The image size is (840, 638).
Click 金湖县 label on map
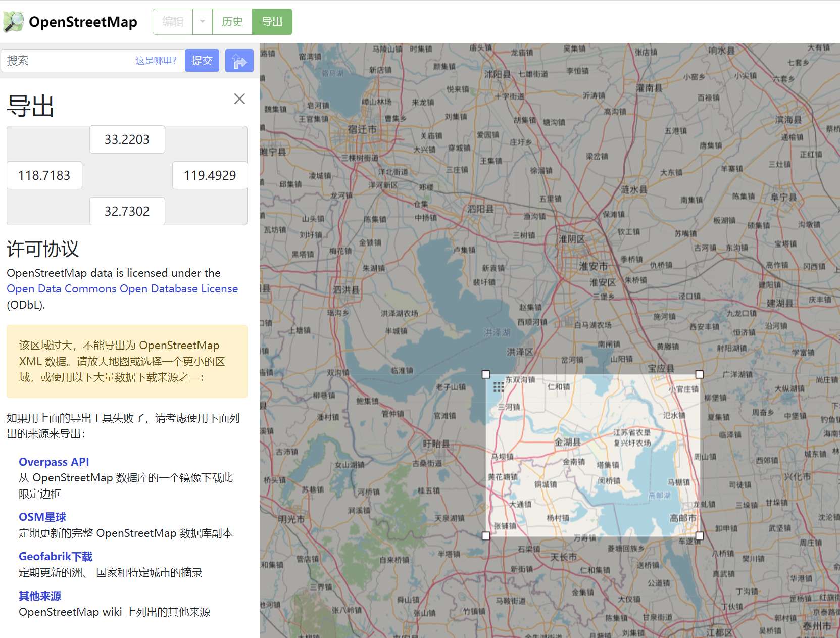click(x=568, y=442)
